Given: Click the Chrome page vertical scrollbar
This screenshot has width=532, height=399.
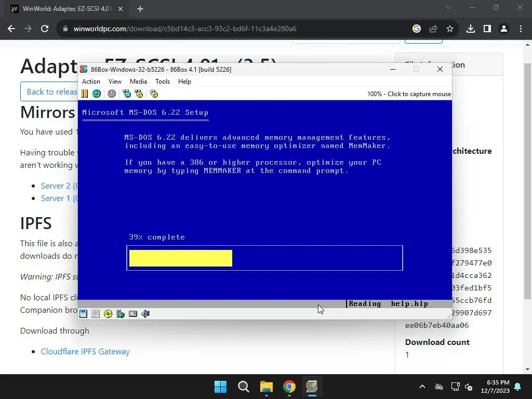Looking at the screenshot, I should (x=527, y=181).
